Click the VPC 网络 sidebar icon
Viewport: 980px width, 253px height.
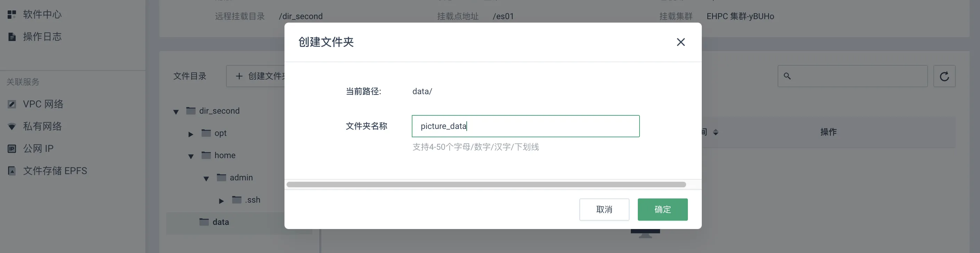pyautogui.click(x=12, y=104)
